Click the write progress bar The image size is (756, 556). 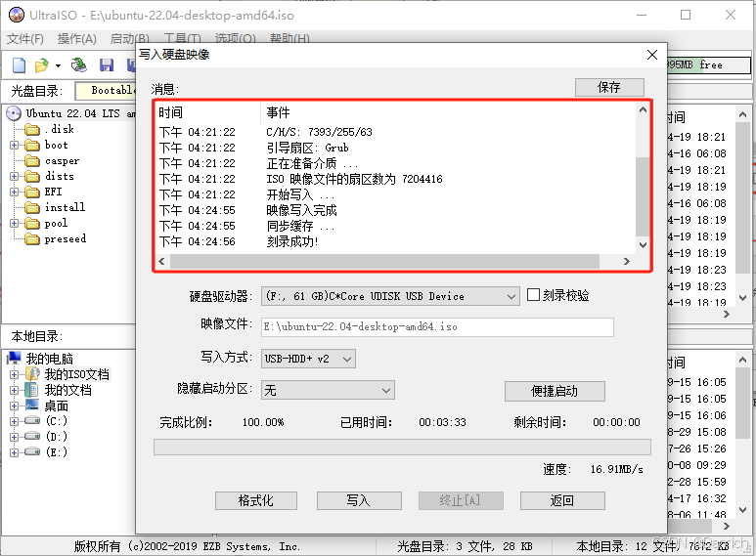pyautogui.click(x=402, y=448)
